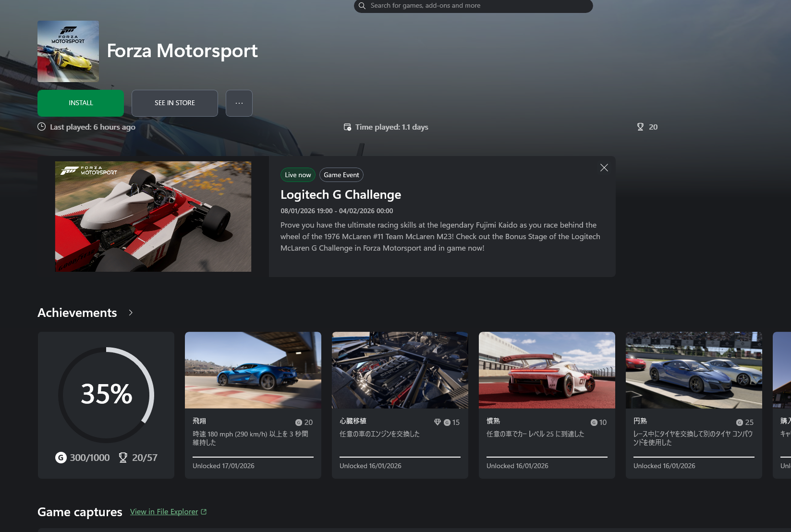Screen dimensions: 791x532
Task: Open the Logitech G Challenge title
Action: click(341, 194)
